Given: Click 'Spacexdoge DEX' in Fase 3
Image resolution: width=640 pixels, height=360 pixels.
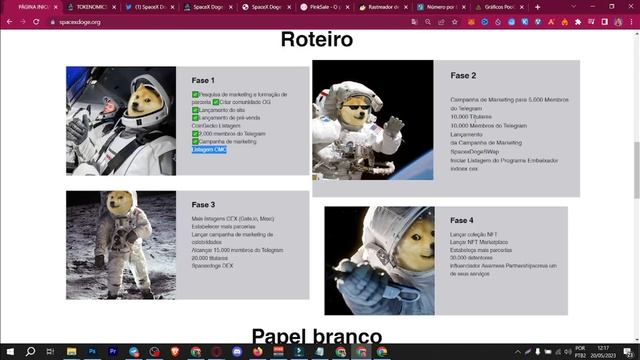Looking at the screenshot, I should tap(212, 266).
